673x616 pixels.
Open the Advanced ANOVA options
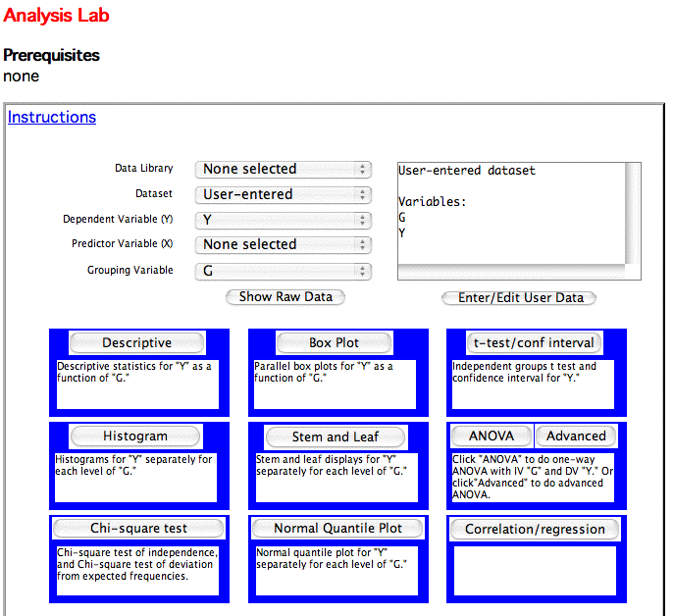tap(576, 436)
